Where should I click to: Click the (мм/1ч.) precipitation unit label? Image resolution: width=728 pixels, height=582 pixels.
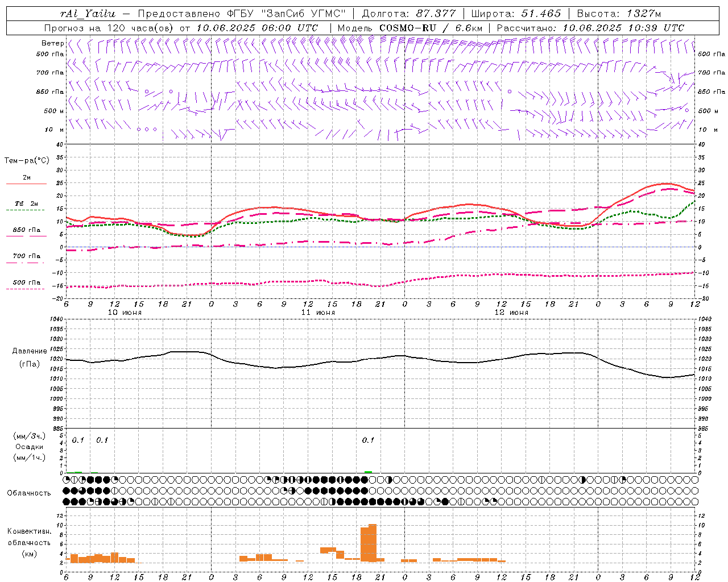coord(30,458)
